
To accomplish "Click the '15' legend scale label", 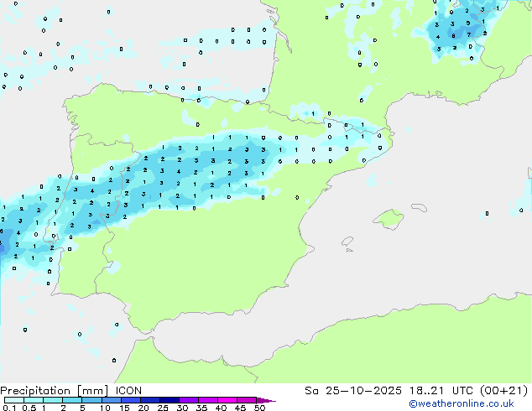I will [124, 408].
